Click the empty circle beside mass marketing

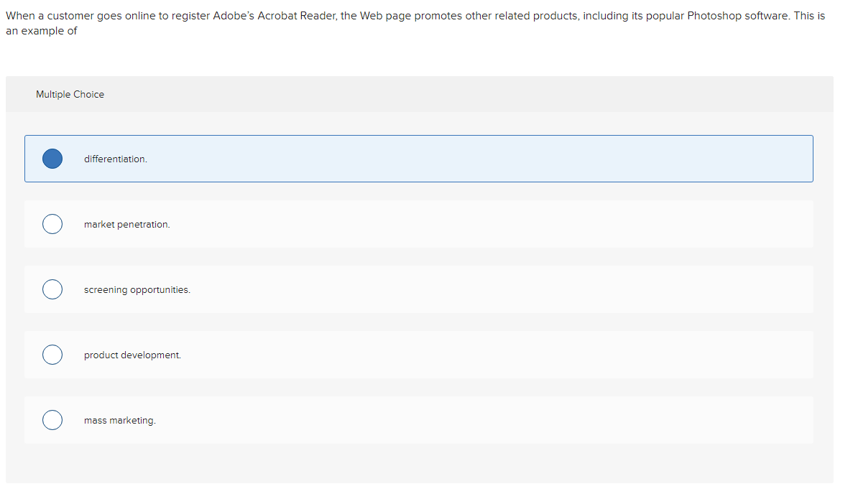coord(52,419)
